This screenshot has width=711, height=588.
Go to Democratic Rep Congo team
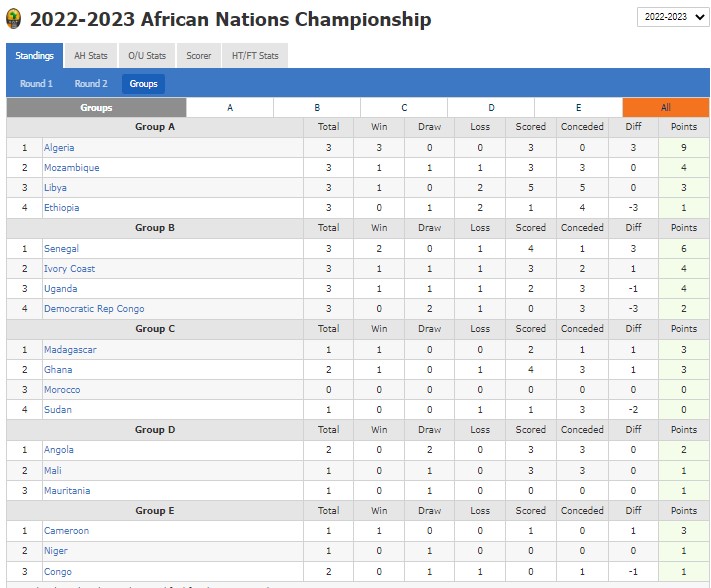point(94,309)
